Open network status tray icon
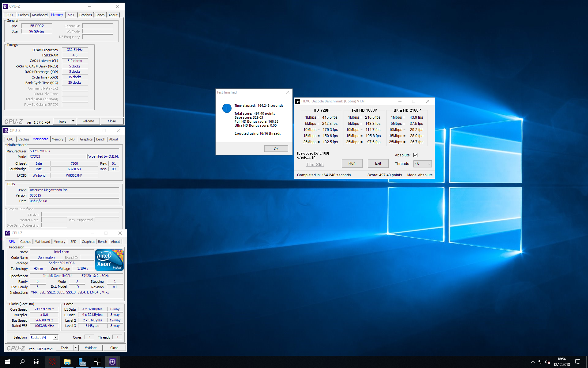588x368 pixels. (x=541, y=362)
